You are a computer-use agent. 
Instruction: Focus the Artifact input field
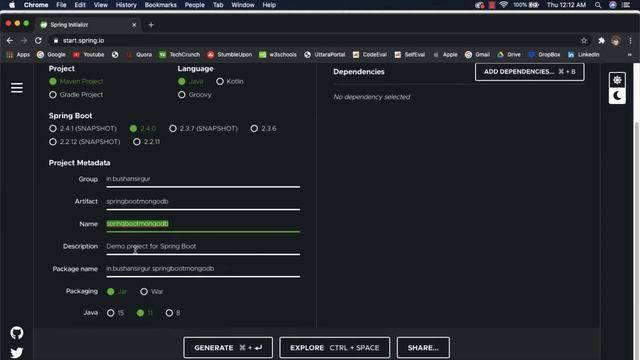pyautogui.click(x=203, y=202)
